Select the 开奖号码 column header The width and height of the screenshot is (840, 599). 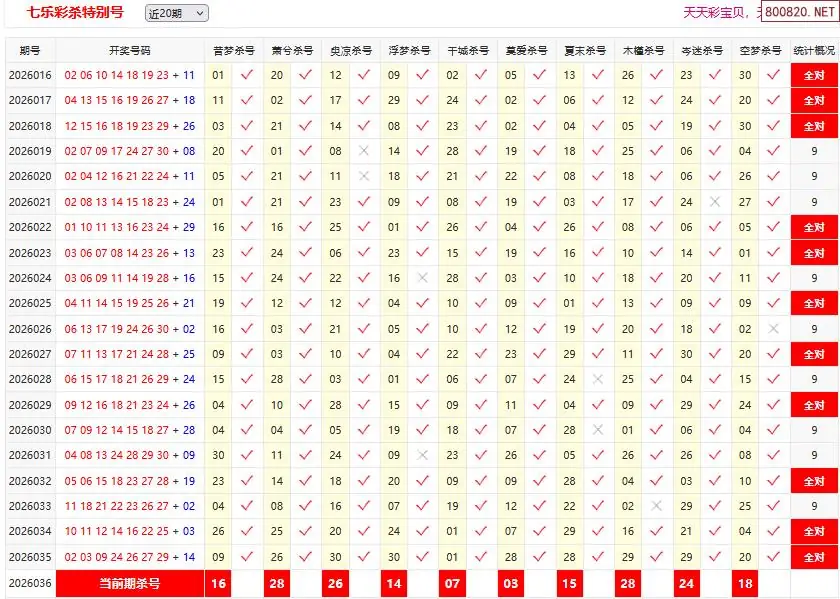coord(130,50)
